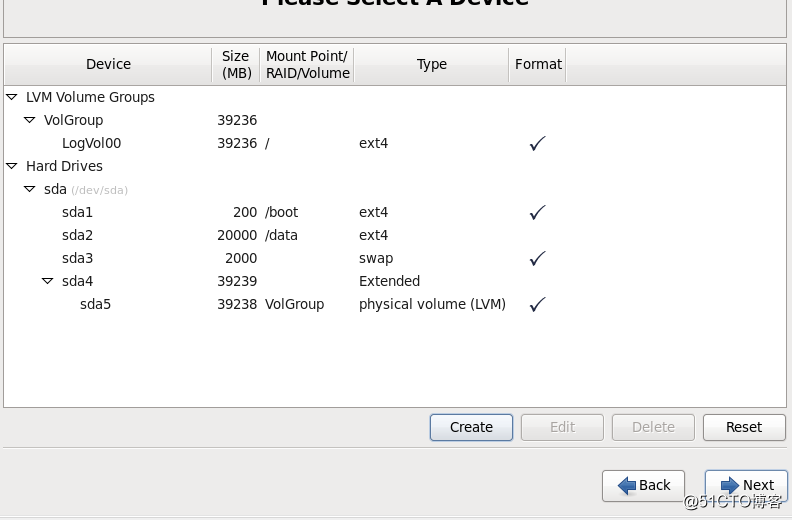This screenshot has height=520, width=792.
Task: Click the ext4 type in LogVol00 row
Action: click(373, 144)
